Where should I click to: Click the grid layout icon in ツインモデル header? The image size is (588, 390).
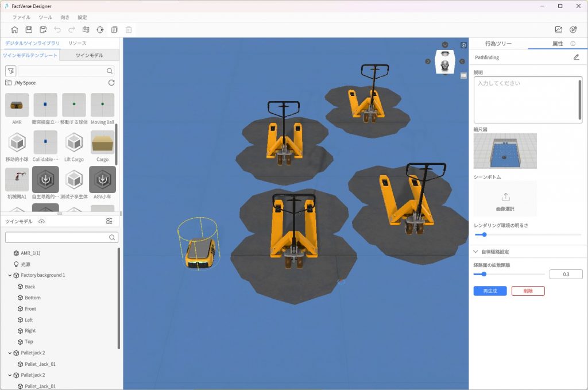coord(109,222)
